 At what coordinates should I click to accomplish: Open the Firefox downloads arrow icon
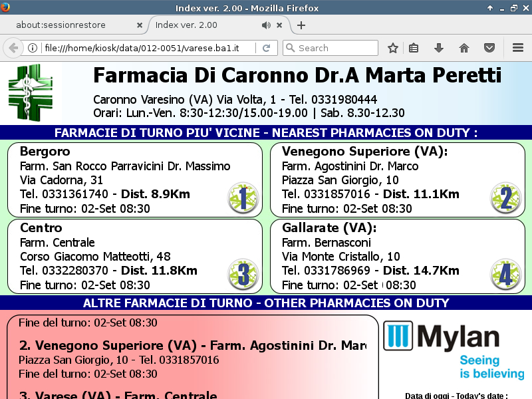pyautogui.click(x=438, y=48)
